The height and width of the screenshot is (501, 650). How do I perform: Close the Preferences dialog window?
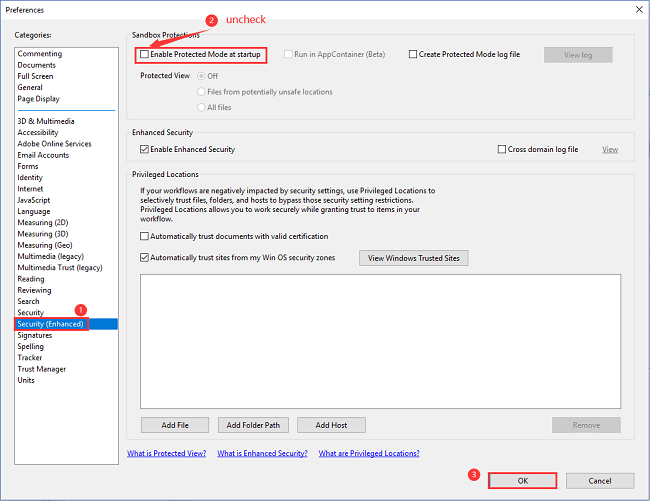click(x=636, y=9)
